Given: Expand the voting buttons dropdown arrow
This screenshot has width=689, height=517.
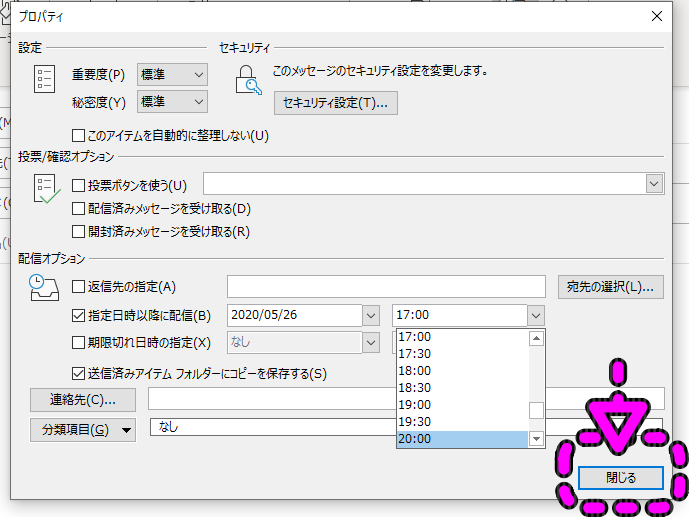Looking at the screenshot, I should (654, 184).
